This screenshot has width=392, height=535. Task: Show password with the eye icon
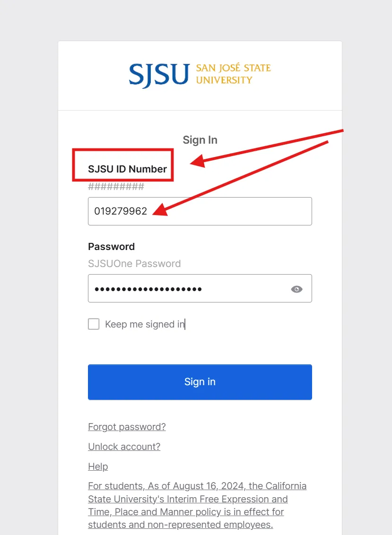296,289
